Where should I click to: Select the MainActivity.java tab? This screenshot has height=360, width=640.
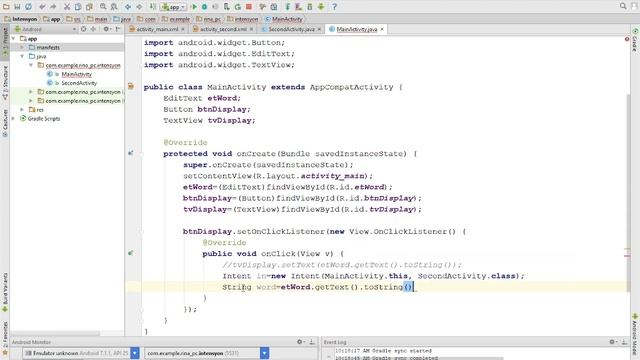click(x=356, y=29)
